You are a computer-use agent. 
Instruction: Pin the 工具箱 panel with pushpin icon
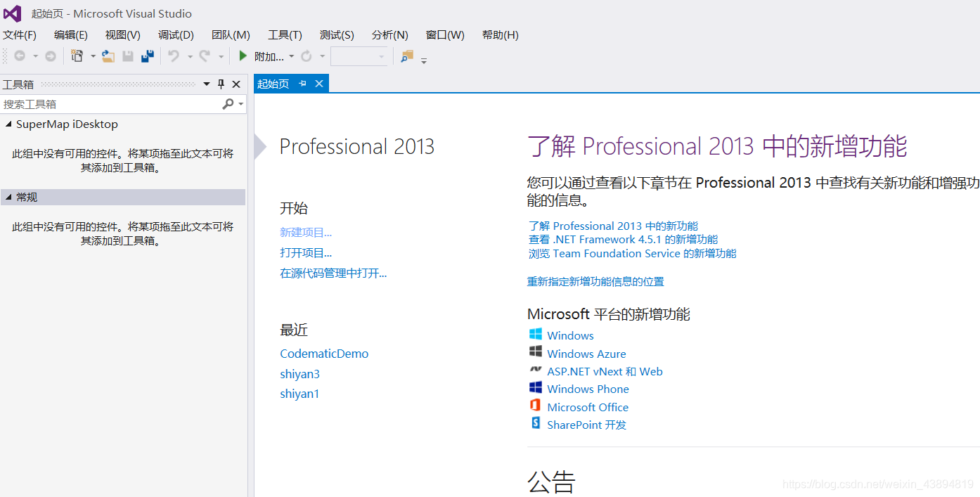click(221, 84)
